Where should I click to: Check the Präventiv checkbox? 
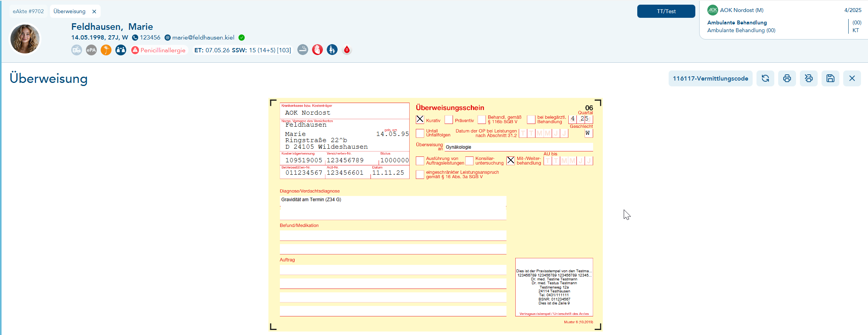(x=449, y=120)
